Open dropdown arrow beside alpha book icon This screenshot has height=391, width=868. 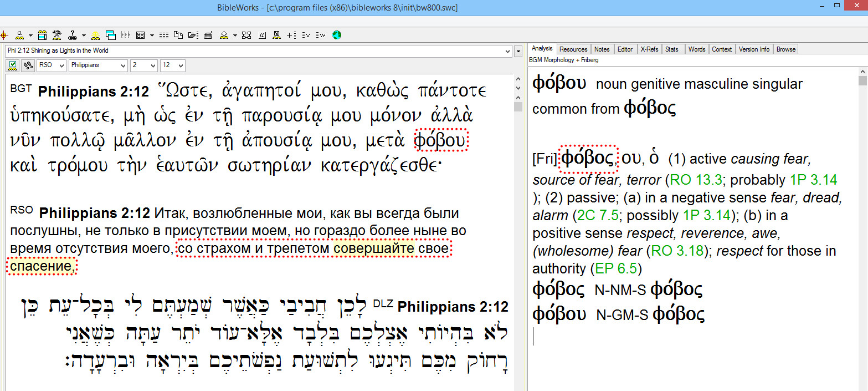click(30, 35)
